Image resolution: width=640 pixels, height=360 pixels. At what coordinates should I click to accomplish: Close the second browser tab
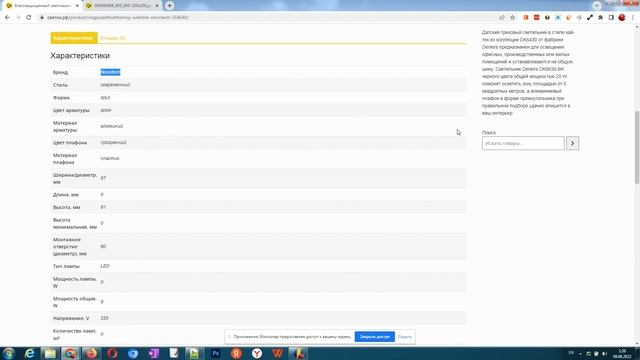[x=157, y=6]
